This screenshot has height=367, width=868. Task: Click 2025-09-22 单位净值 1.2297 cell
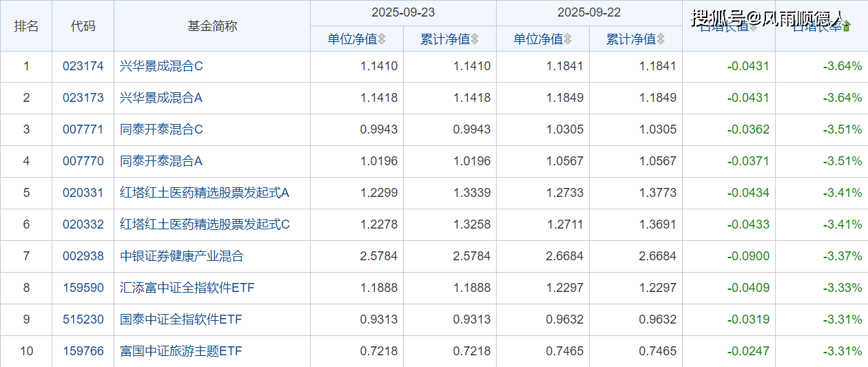565,288
